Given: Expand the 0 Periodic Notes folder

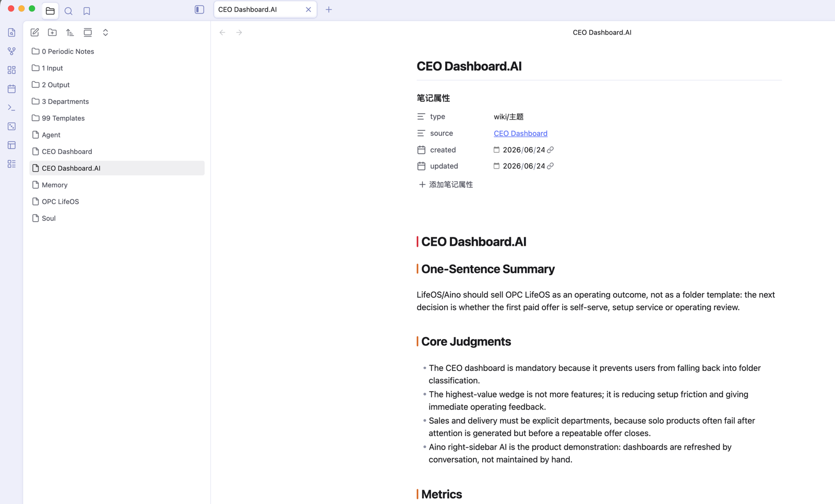Looking at the screenshot, I should [x=117, y=51].
